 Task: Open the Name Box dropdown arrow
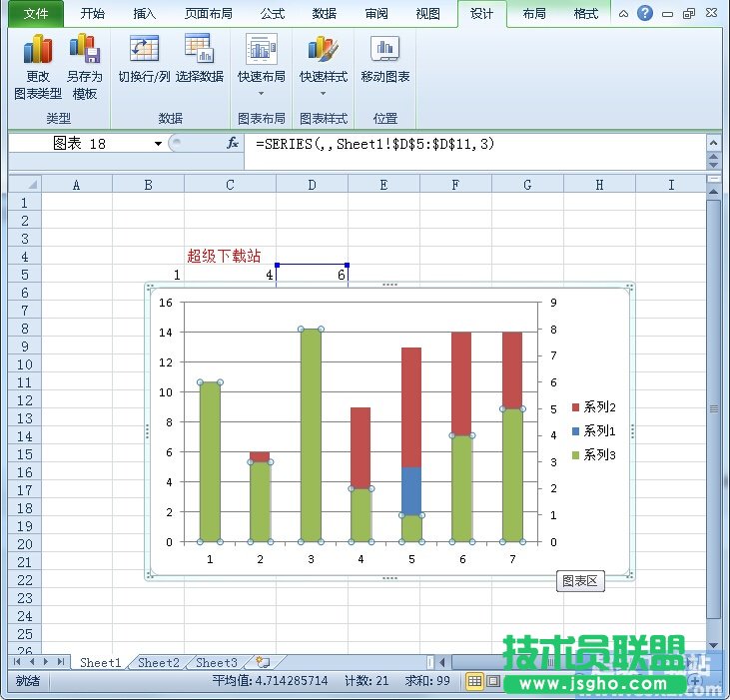(x=158, y=144)
